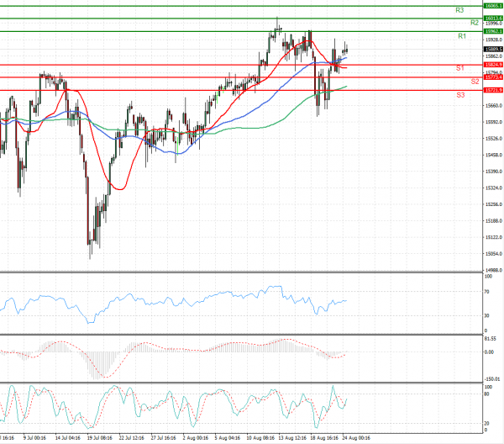Click the MACD scale value -150.01
Viewport: 504px width, 444px height.
click(x=494, y=379)
